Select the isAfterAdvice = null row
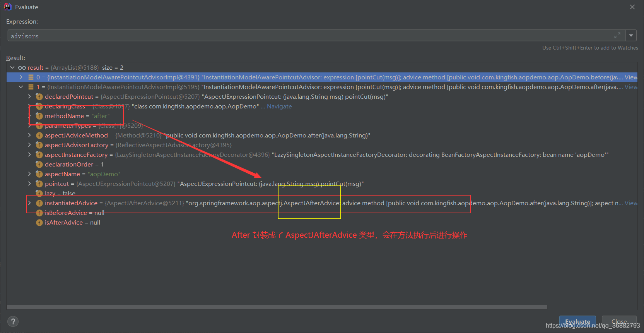Image resolution: width=644 pixels, height=333 pixels. (322, 222)
